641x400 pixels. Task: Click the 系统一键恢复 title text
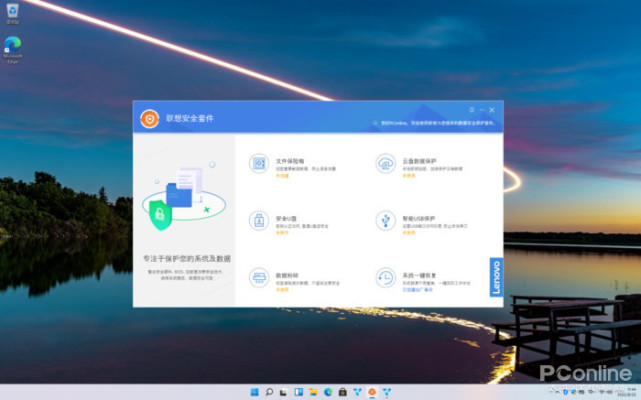tap(419, 275)
